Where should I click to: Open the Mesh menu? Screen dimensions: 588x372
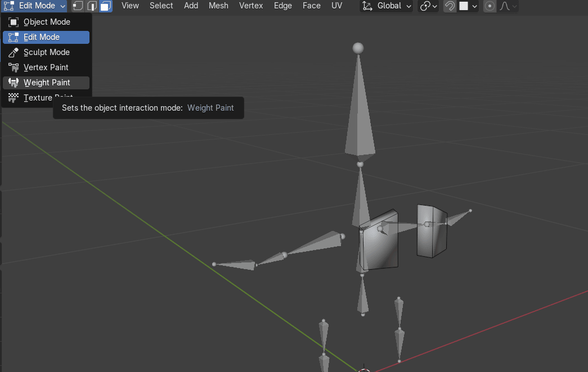[x=218, y=6]
